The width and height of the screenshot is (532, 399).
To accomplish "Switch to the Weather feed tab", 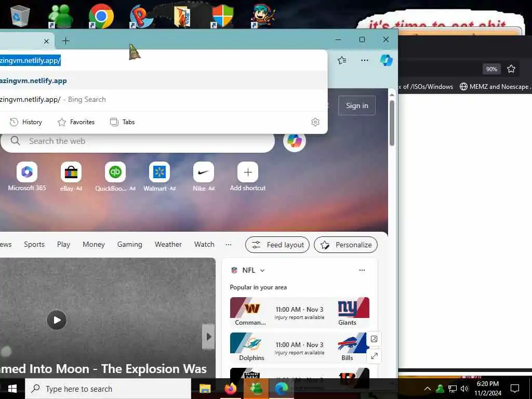I will (x=168, y=245).
